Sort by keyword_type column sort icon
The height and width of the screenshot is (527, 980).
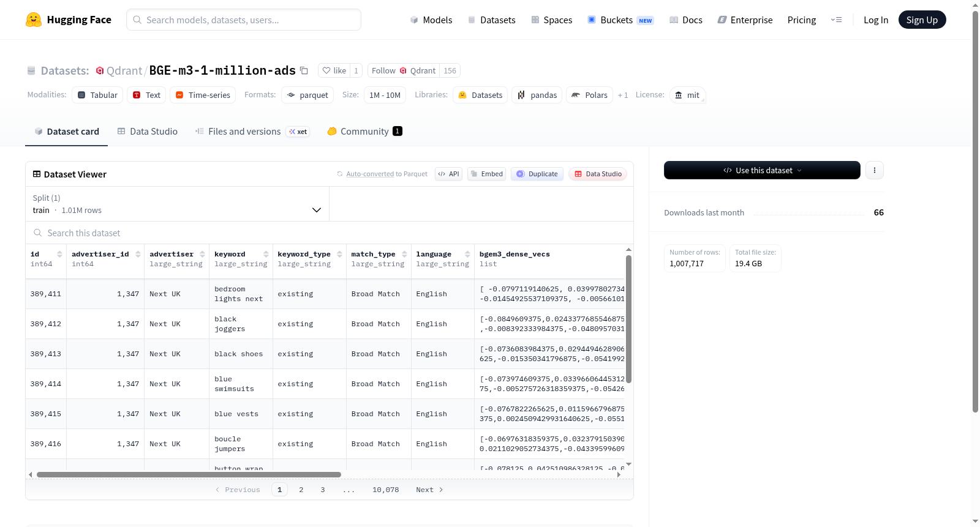pos(339,254)
